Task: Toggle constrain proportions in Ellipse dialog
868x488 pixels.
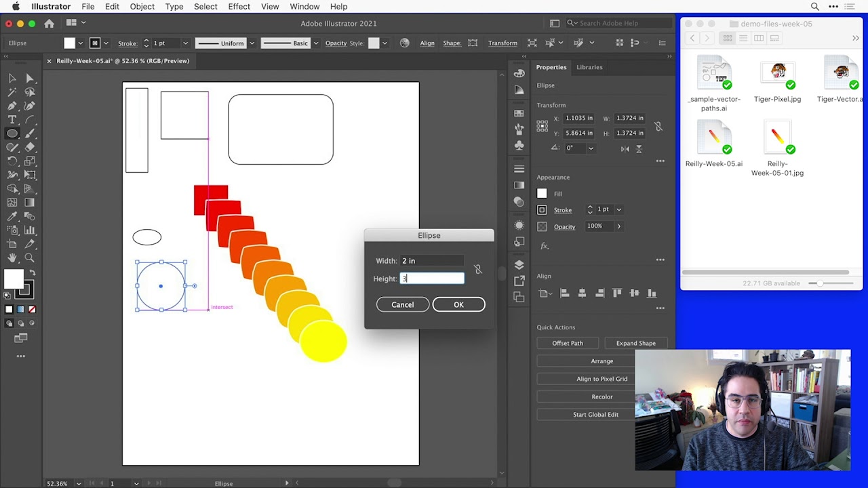Action: pos(478,269)
